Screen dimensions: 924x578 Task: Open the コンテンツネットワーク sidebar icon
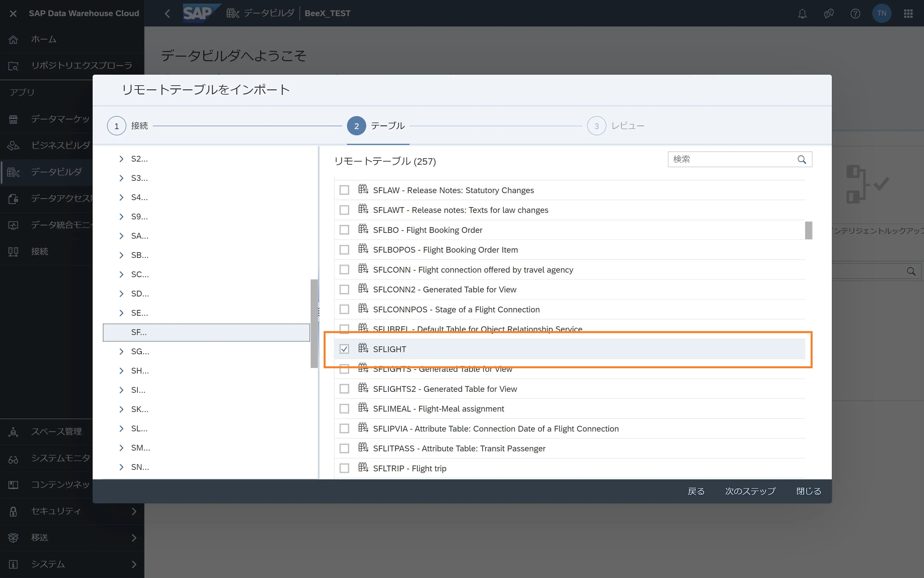[13, 485]
